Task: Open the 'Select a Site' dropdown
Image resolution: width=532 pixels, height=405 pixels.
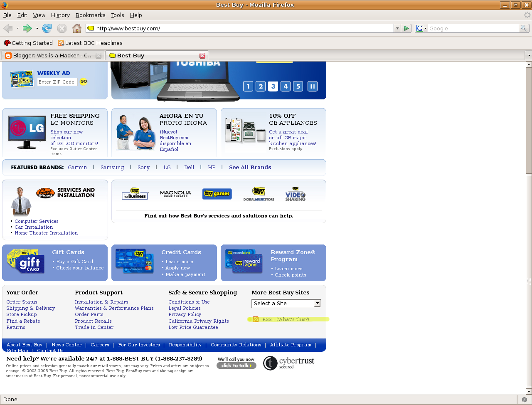Action: click(286, 304)
